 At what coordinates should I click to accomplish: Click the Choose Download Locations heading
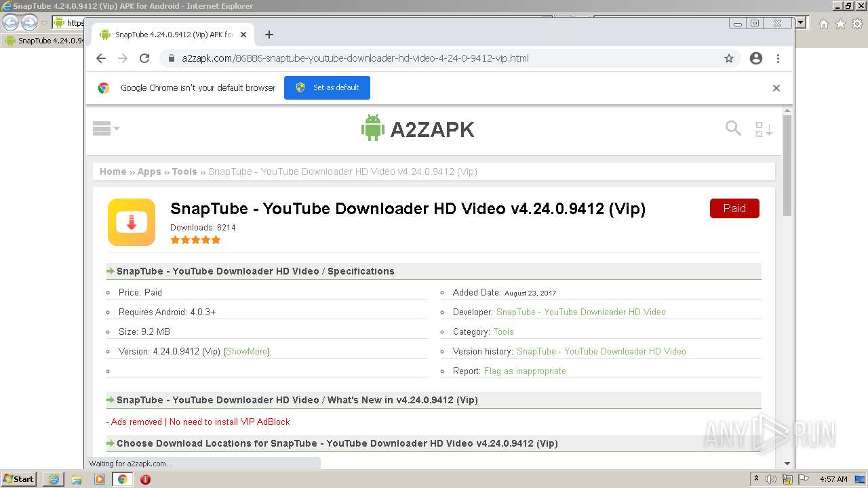coord(337,443)
